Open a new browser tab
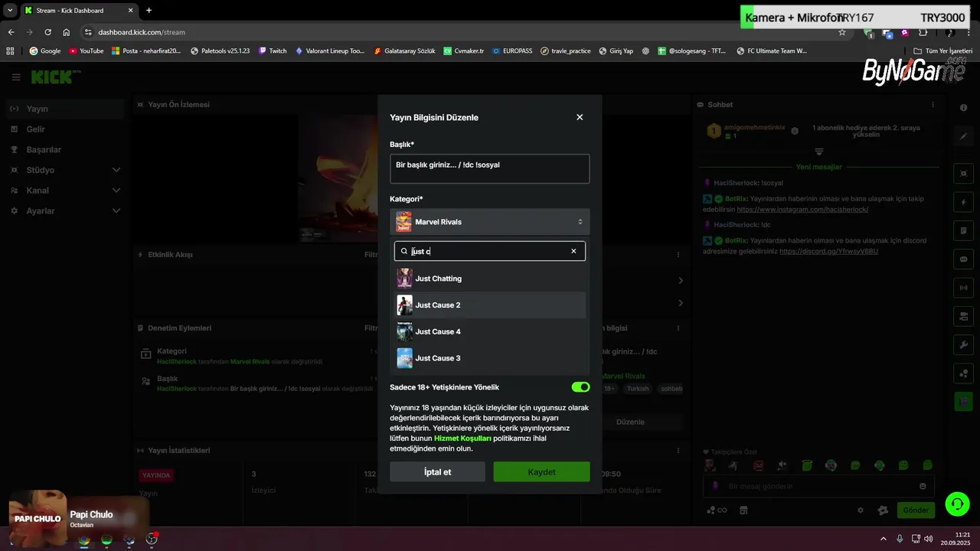This screenshot has width=980, height=551. (149, 10)
